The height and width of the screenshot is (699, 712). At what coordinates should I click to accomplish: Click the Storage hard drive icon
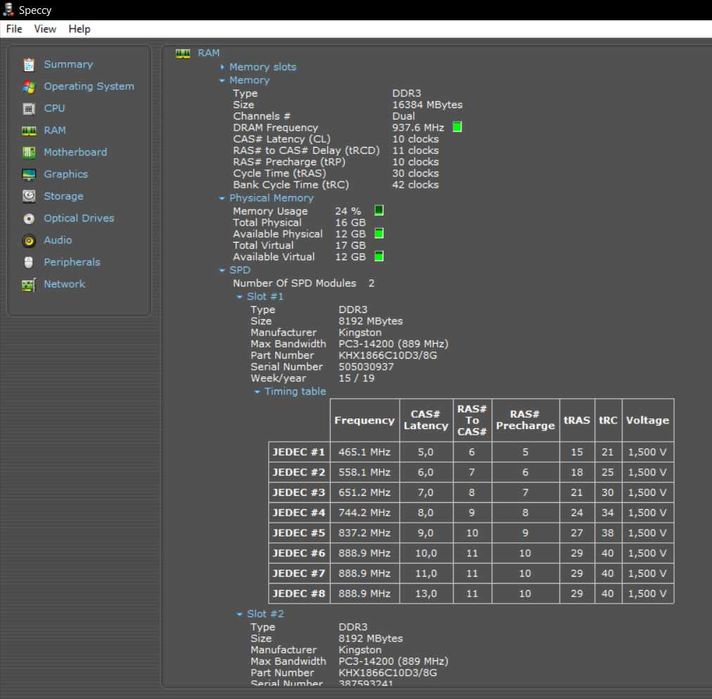coord(29,196)
